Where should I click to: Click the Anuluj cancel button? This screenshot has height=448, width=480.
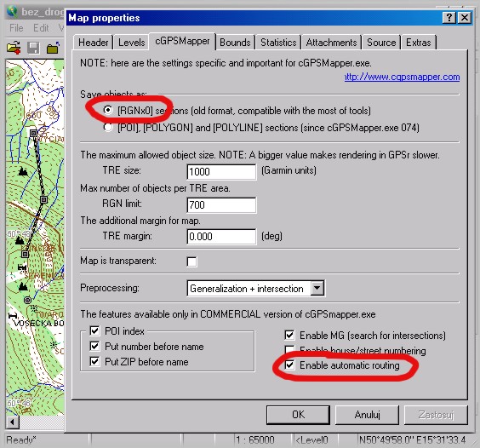point(367,415)
